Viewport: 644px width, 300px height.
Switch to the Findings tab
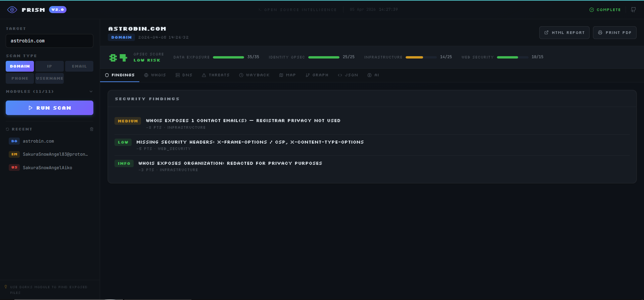[120, 75]
